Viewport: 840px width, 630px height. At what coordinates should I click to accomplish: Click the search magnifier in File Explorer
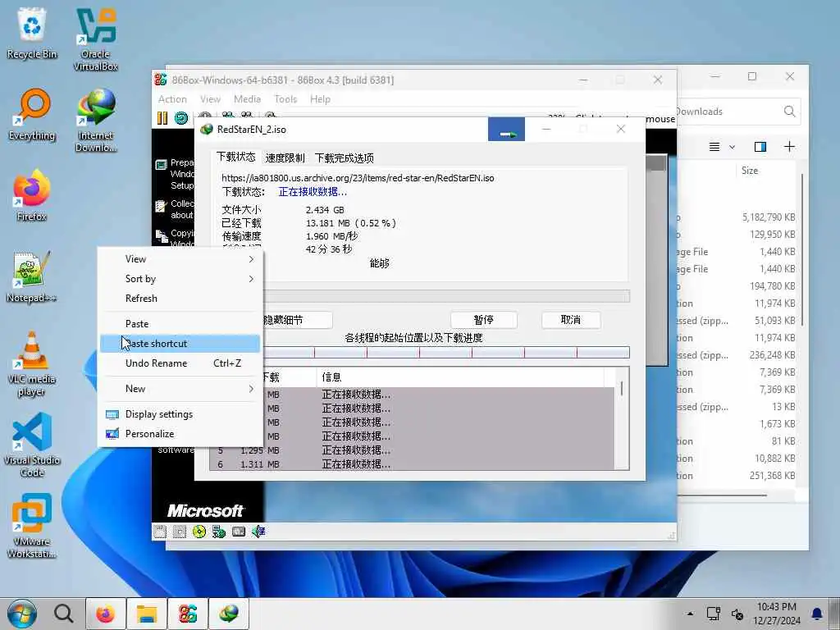click(789, 112)
